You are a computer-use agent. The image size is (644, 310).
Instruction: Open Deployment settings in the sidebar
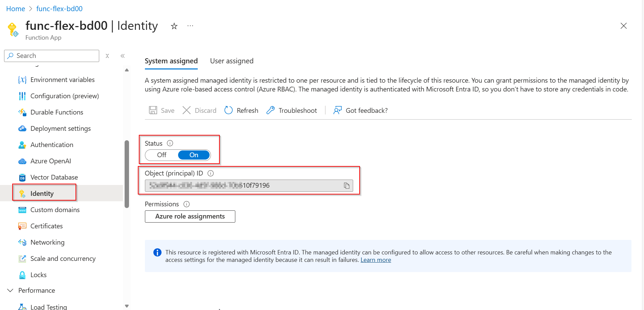coord(61,128)
